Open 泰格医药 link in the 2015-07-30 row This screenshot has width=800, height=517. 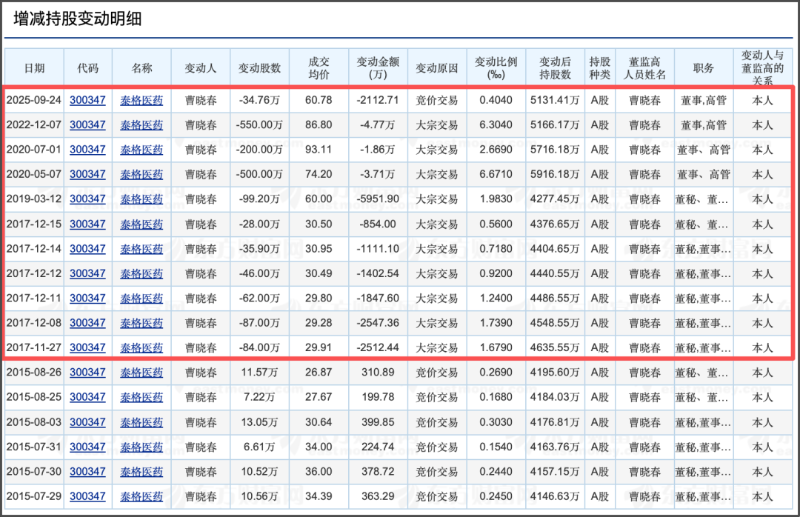[142, 472]
